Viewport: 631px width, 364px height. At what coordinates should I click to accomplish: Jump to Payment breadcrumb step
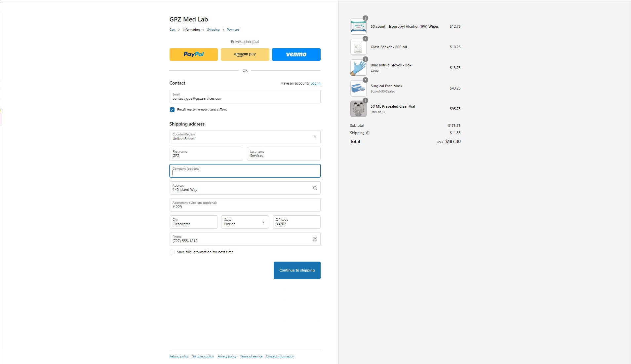pyautogui.click(x=233, y=30)
